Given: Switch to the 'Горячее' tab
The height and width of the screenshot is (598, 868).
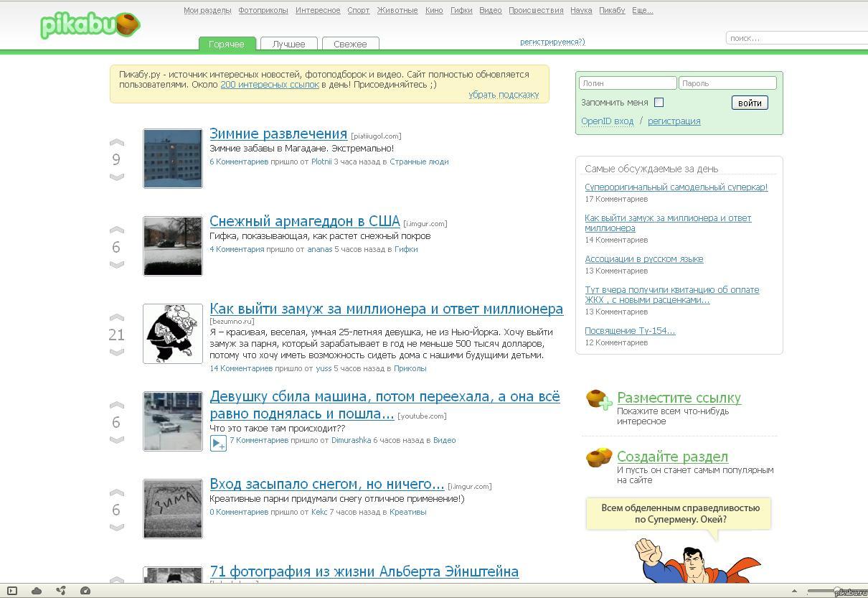Looking at the screenshot, I should point(227,44).
